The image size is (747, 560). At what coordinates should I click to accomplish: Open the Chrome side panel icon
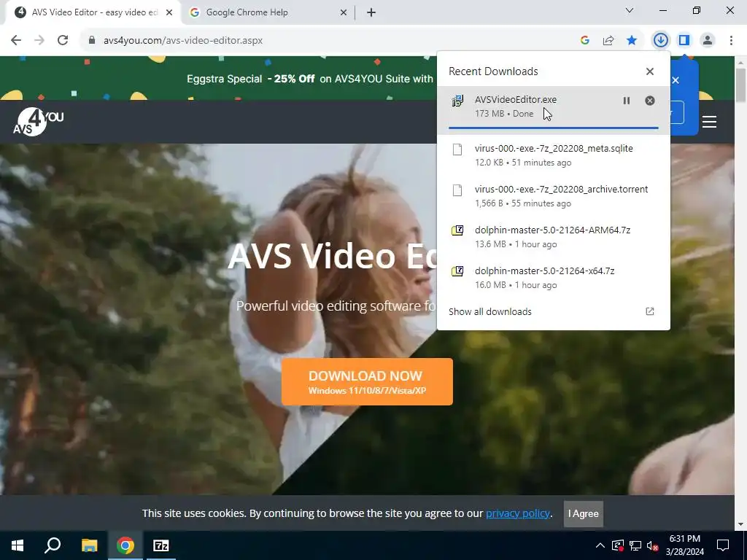click(684, 41)
